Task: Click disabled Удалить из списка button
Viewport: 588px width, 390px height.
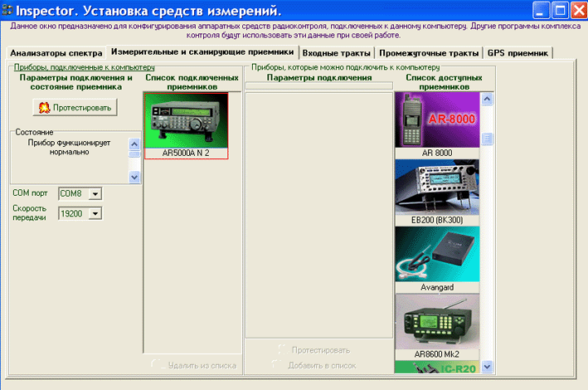Action: pos(194,365)
